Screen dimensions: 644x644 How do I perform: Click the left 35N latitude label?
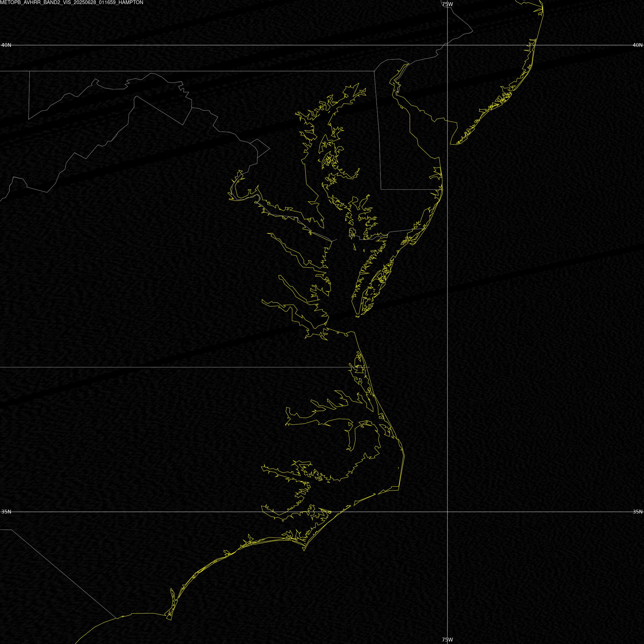point(6,512)
